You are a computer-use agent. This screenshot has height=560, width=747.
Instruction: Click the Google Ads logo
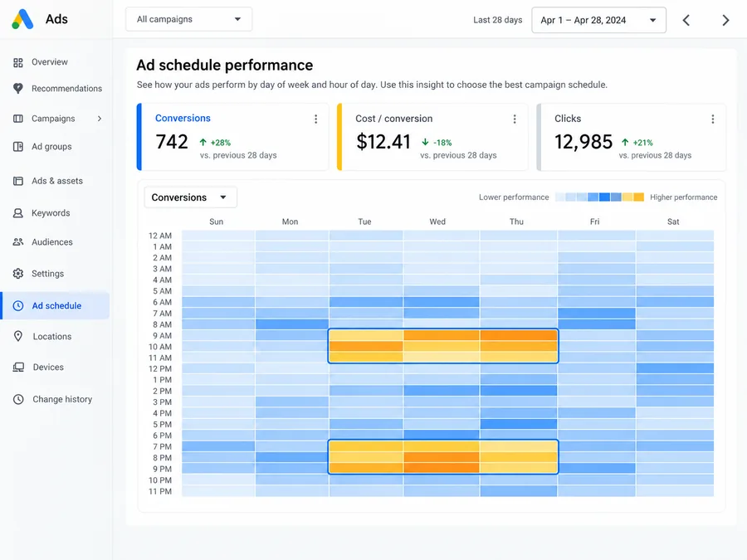(22, 19)
